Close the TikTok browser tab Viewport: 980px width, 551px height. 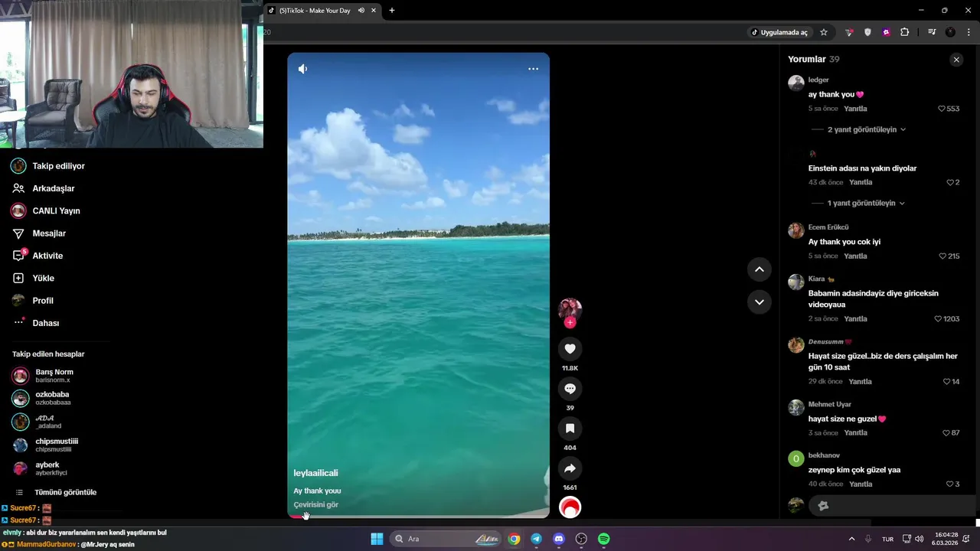[374, 11]
